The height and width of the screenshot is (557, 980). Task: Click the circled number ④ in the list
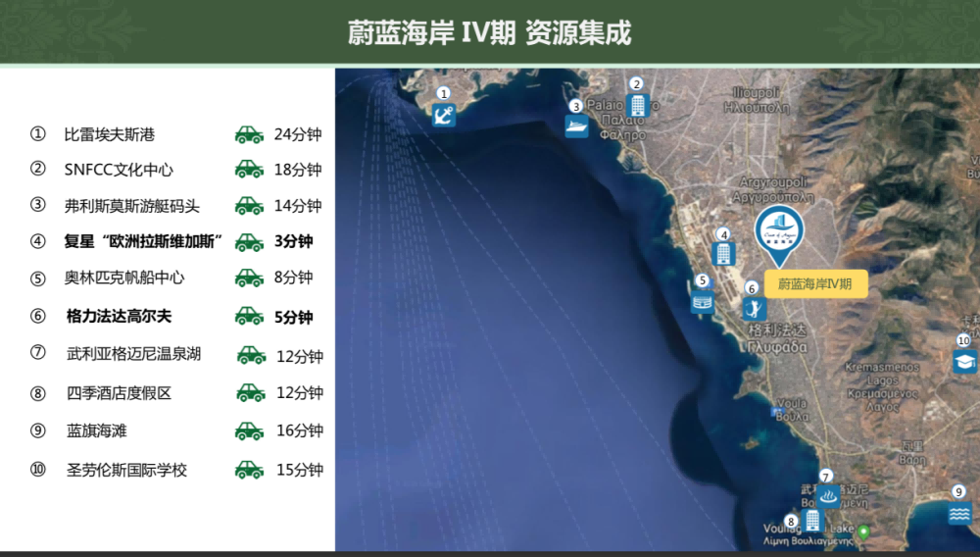pos(38,241)
